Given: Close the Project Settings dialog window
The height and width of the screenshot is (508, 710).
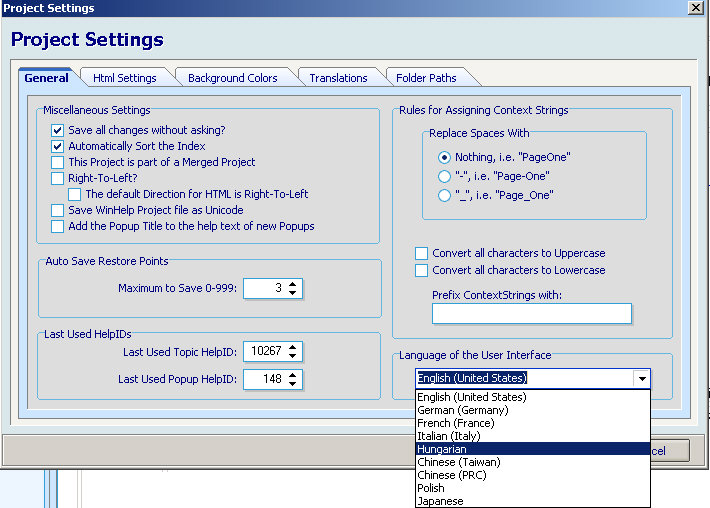Looking at the screenshot, I should click(695, 8).
